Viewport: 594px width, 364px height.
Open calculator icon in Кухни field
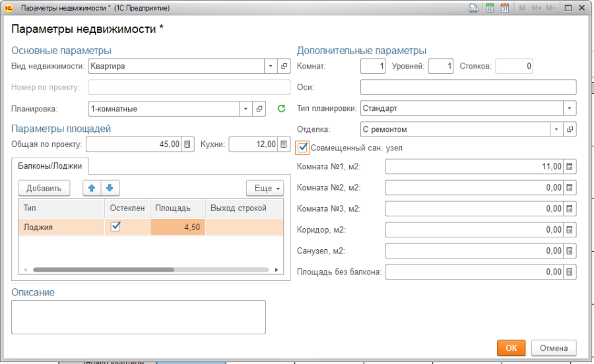tap(284, 144)
